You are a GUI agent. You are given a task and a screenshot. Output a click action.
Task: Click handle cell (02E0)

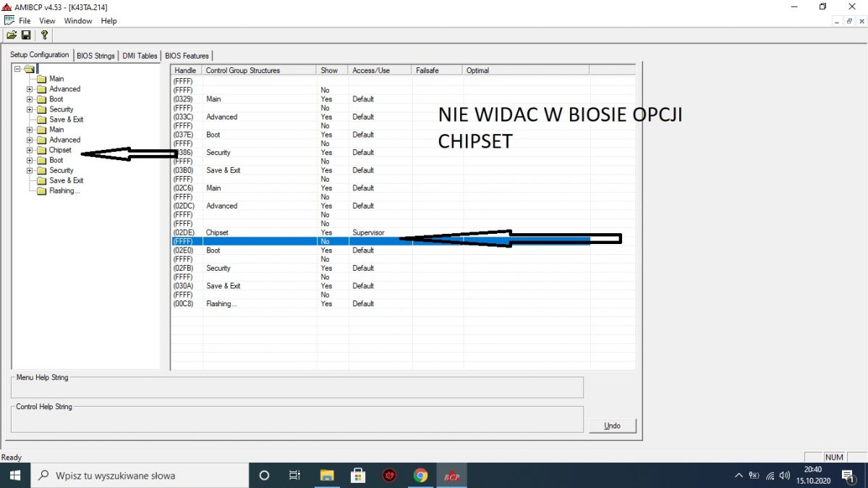(x=183, y=251)
